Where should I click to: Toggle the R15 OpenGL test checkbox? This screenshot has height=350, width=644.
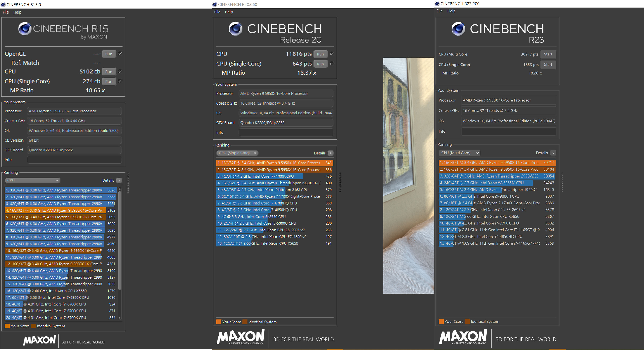(x=120, y=54)
